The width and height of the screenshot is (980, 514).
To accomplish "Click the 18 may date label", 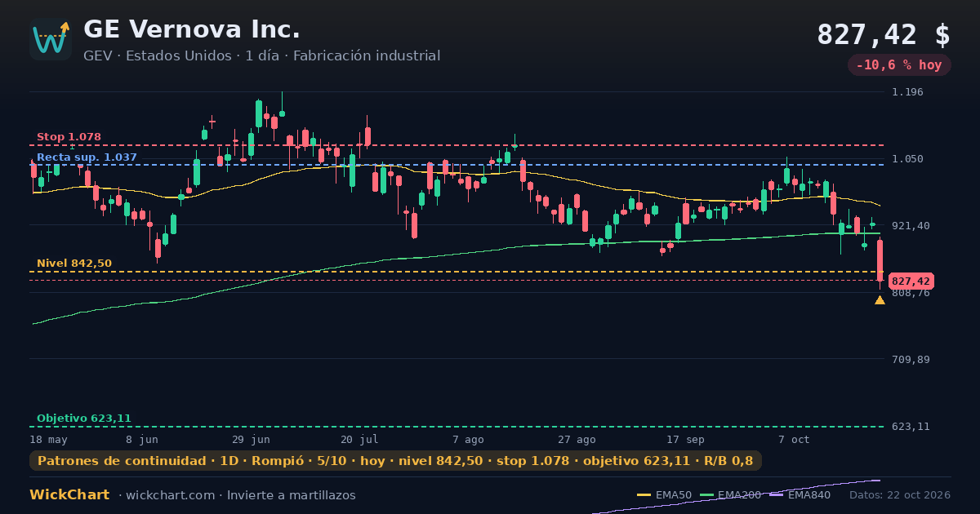I will point(47,440).
